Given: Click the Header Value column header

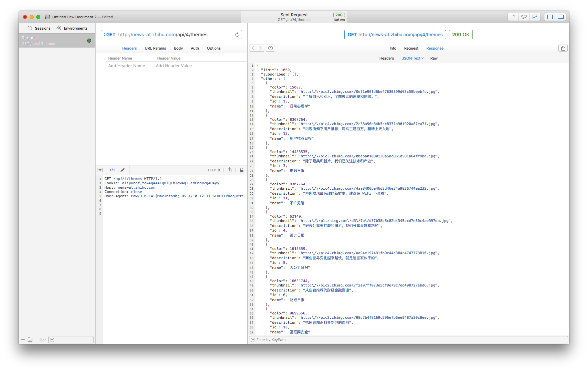Looking at the screenshot, I should pos(169,58).
